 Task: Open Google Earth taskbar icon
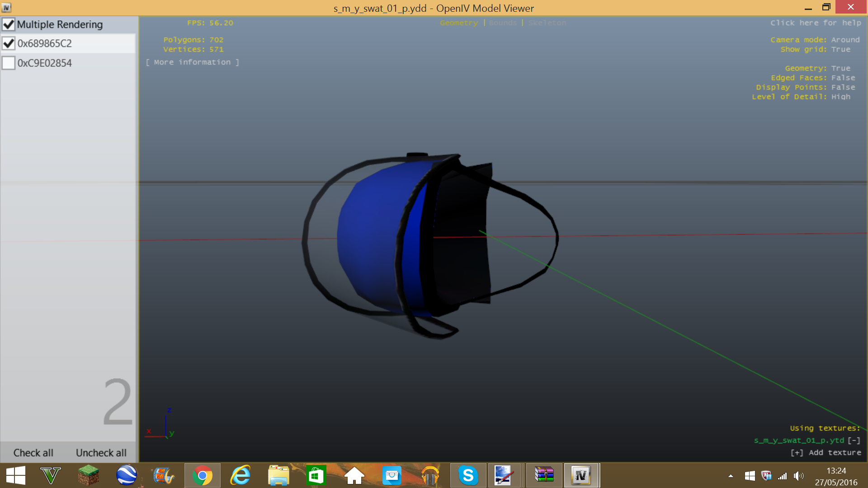tap(127, 475)
